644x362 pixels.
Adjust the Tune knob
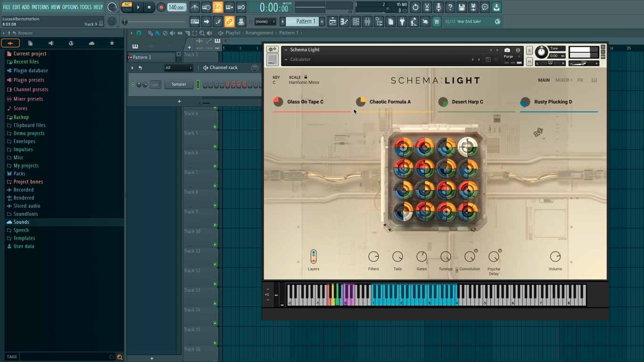[542, 52]
